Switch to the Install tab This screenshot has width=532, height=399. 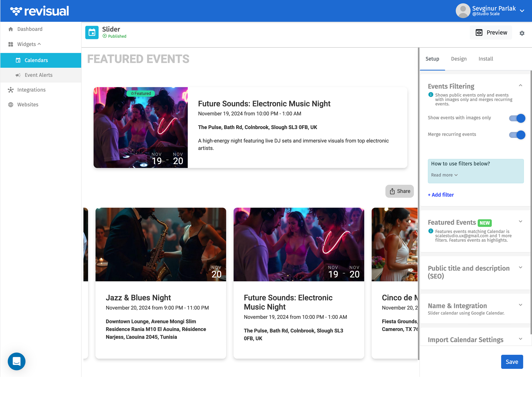coord(486,59)
